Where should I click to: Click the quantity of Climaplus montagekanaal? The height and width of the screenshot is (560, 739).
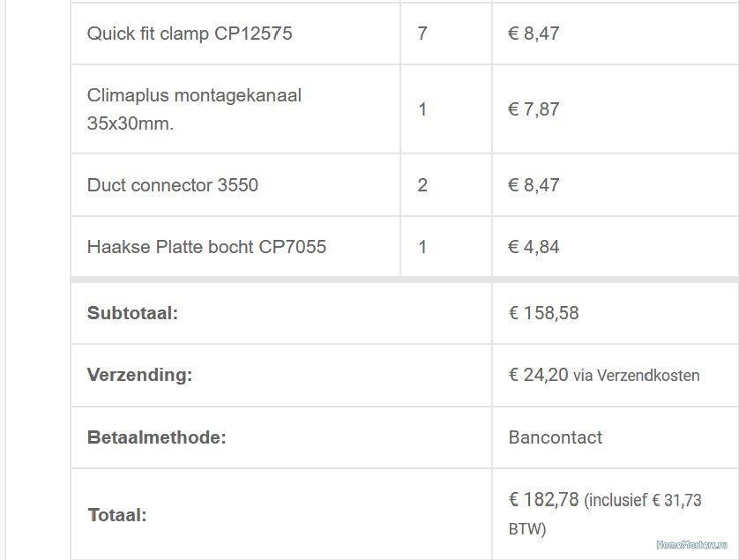422,109
